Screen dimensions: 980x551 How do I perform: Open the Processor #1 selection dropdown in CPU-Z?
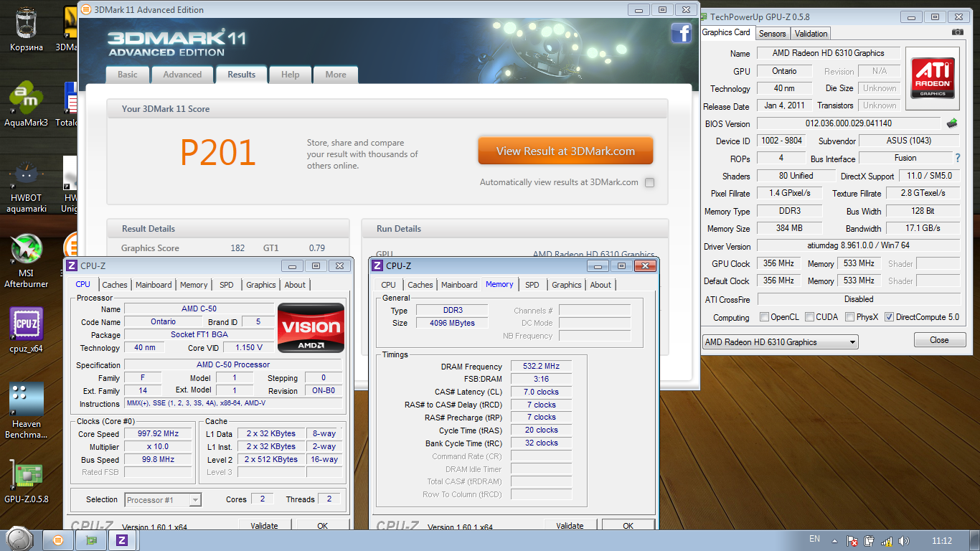(163, 500)
